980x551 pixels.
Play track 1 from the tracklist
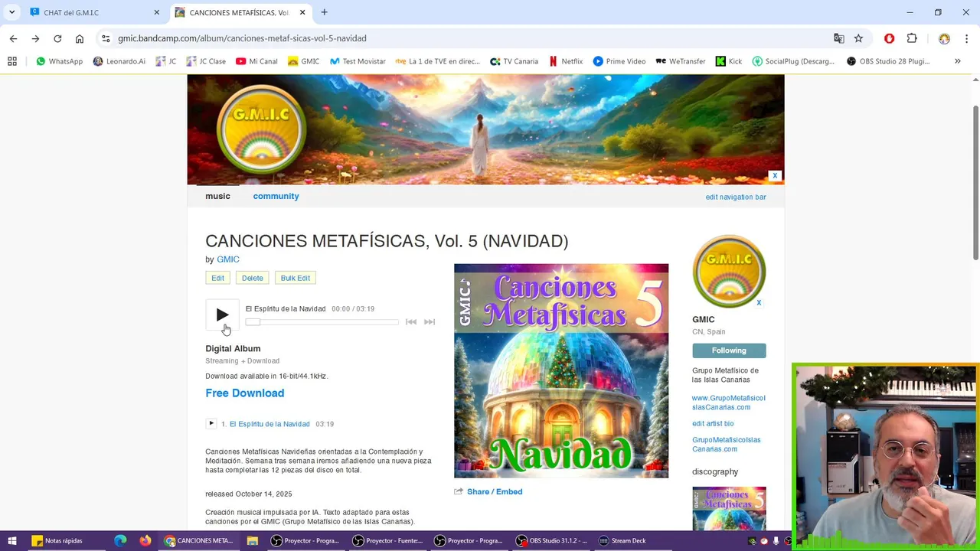[211, 423]
